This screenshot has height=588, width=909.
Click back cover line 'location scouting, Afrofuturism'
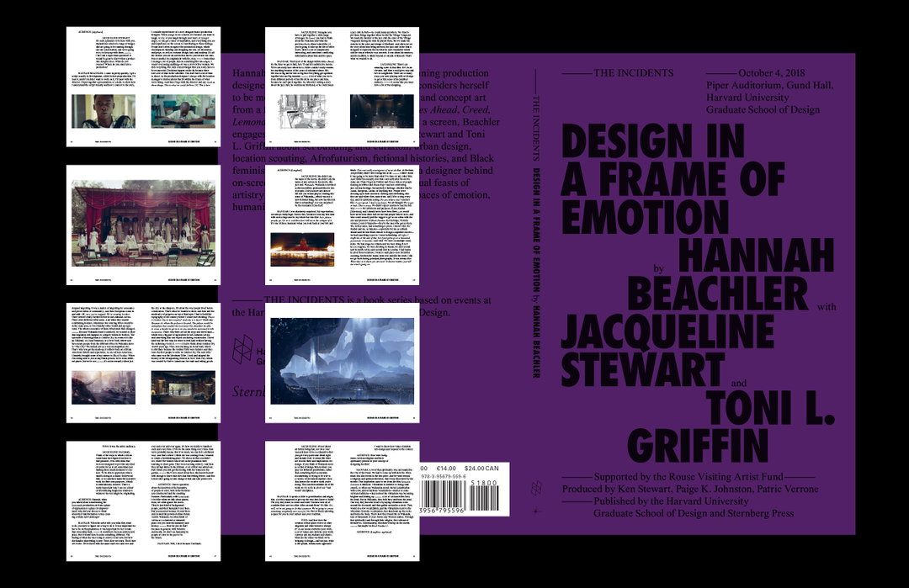pos(363,158)
